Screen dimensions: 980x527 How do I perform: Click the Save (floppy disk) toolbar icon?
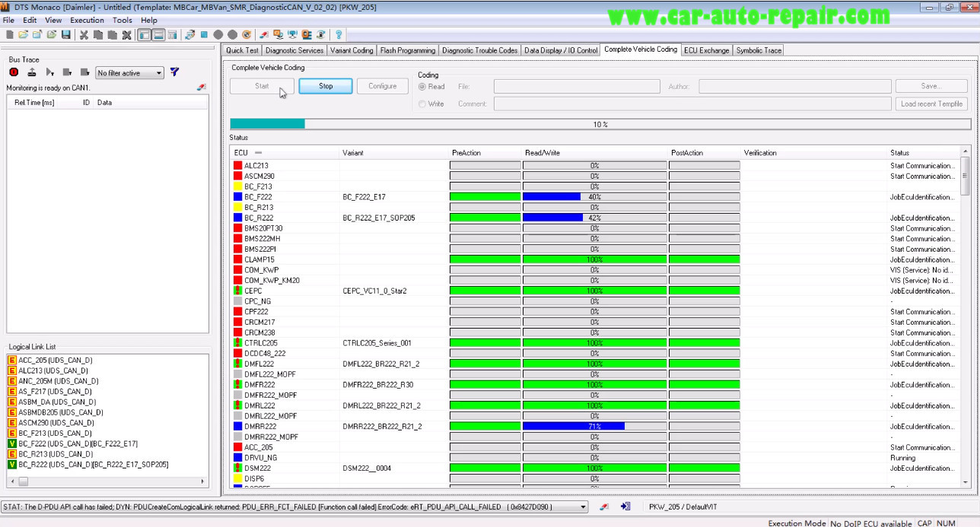click(66, 35)
